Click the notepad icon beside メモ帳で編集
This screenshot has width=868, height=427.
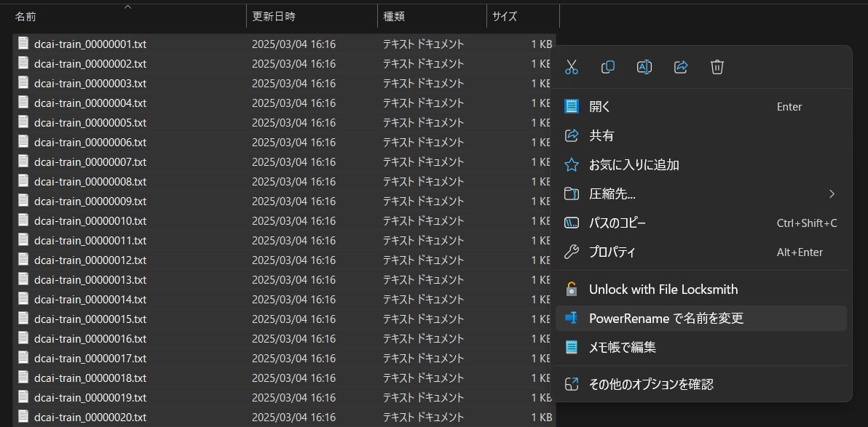[572, 348]
